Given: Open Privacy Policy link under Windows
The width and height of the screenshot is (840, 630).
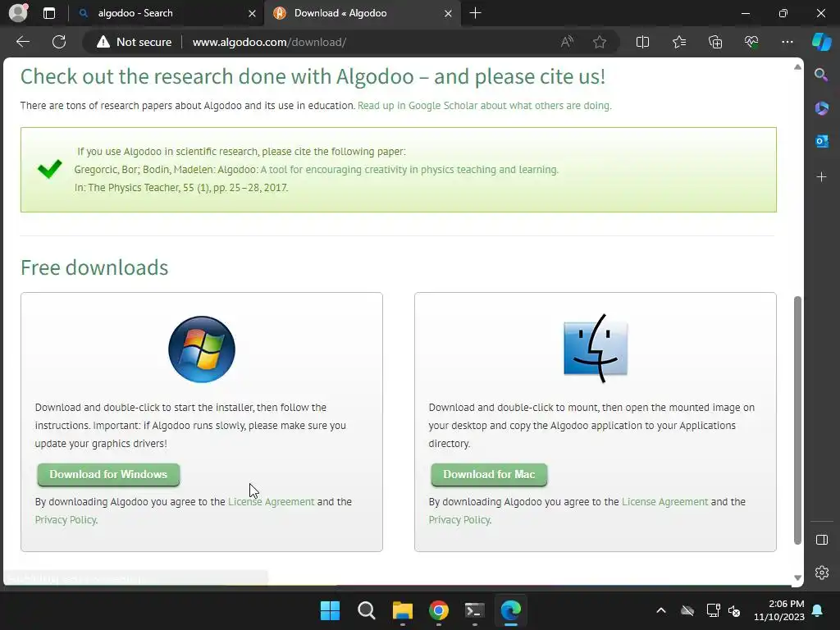Looking at the screenshot, I should (66, 519).
